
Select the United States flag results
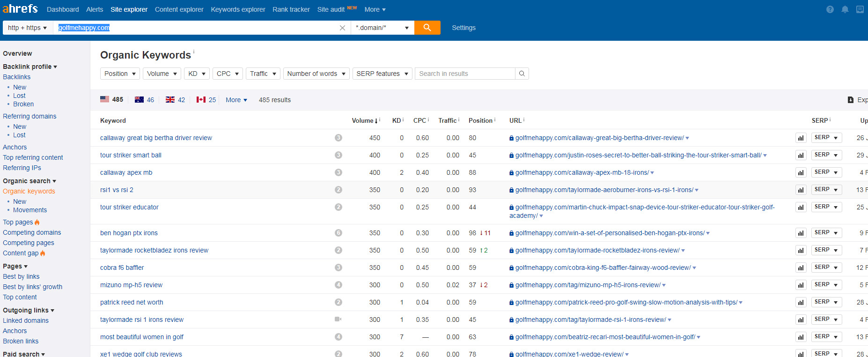pos(111,100)
